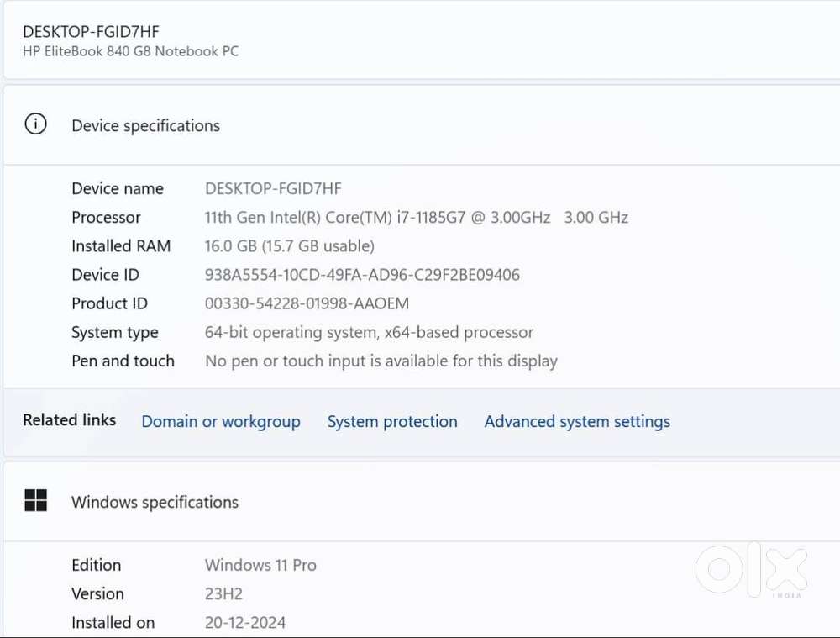
Task: Expand the Windows specifications section
Action: click(x=155, y=502)
